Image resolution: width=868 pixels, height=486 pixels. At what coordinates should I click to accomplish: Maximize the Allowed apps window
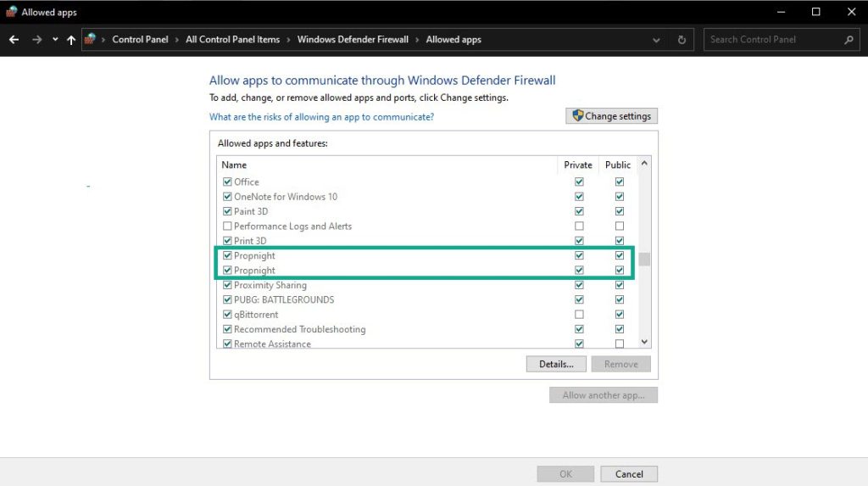tap(816, 12)
